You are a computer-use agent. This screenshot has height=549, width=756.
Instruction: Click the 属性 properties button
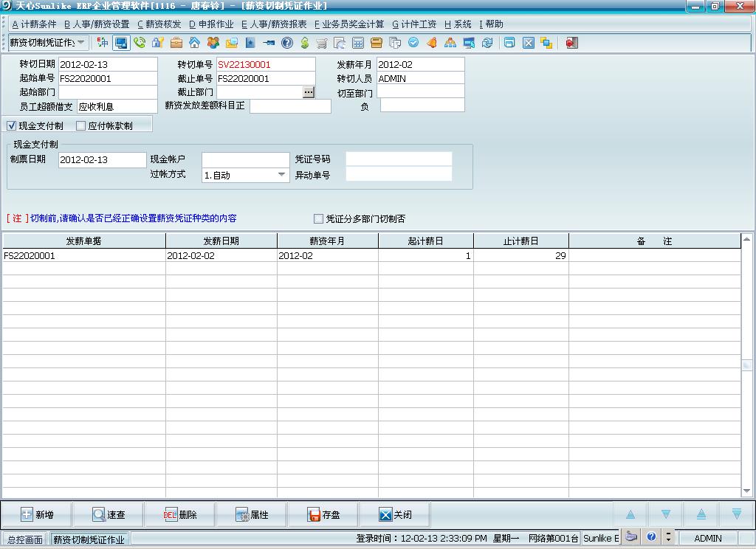tap(251, 515)
